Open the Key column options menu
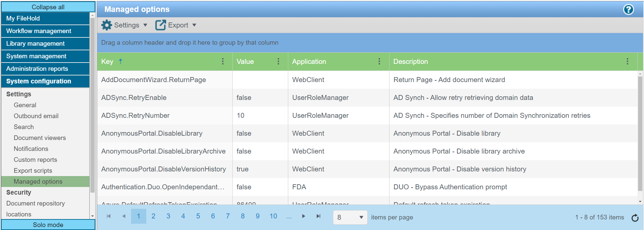 [x=223, y=61]
